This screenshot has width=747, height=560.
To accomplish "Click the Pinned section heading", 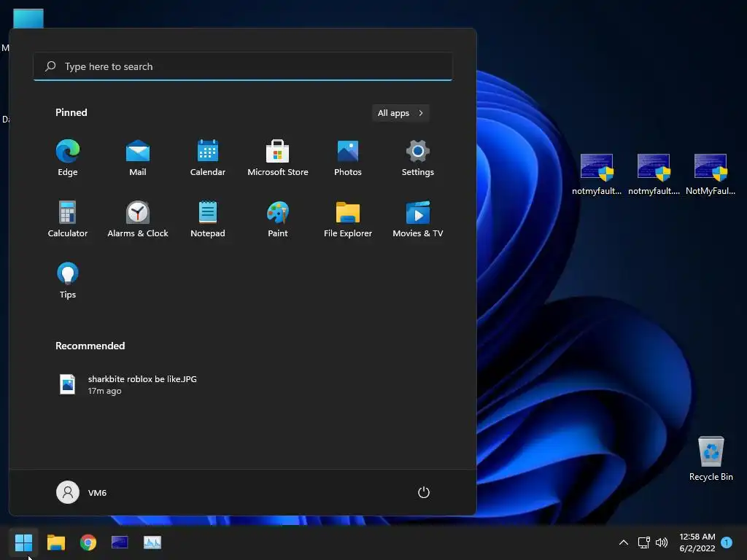I will point(71,112).
